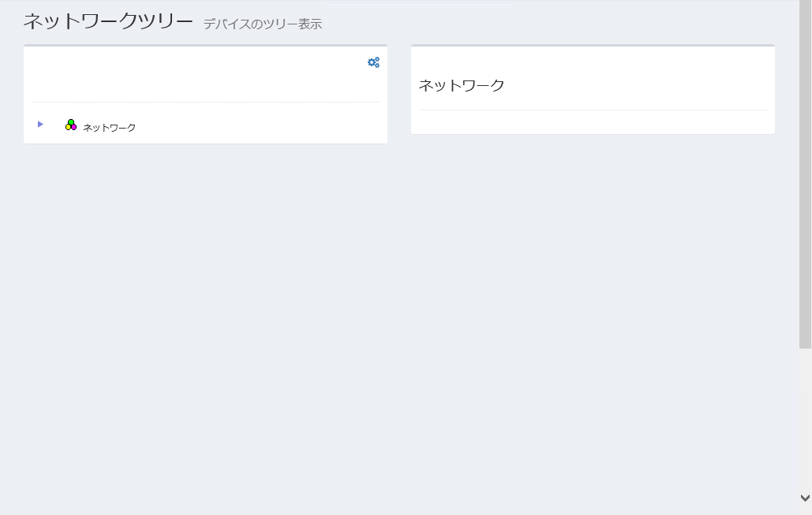
Task: Click the vertical scrollbar thumb
Action: (x=805, y=174)
